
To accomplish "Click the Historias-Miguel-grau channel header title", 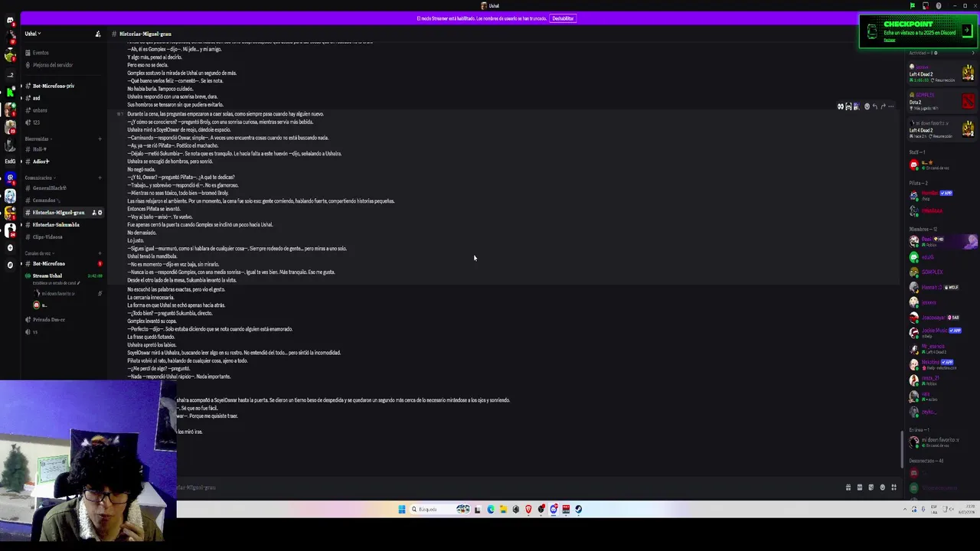I will 145,34.
